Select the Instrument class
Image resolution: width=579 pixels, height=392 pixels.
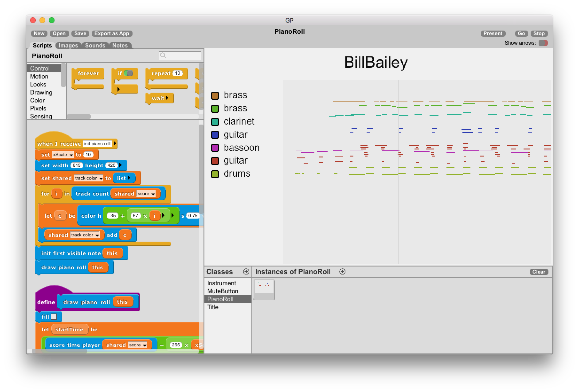pyautogui.click(x=228, y=283)
